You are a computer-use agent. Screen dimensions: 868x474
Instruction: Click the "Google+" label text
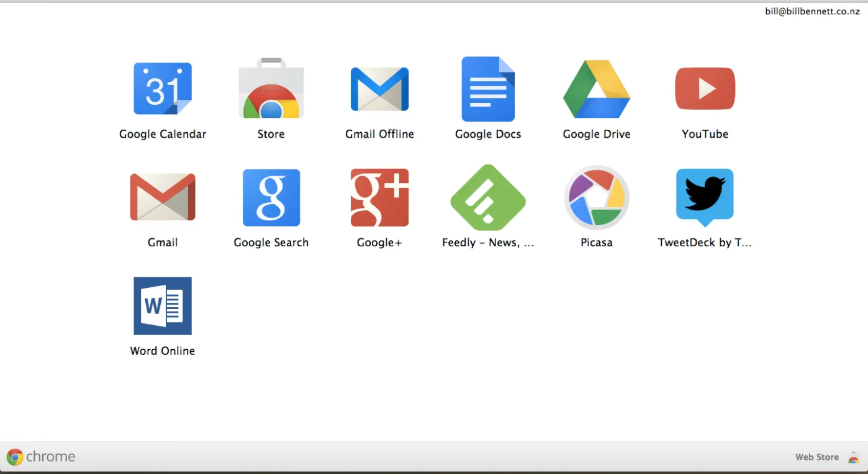379,243
